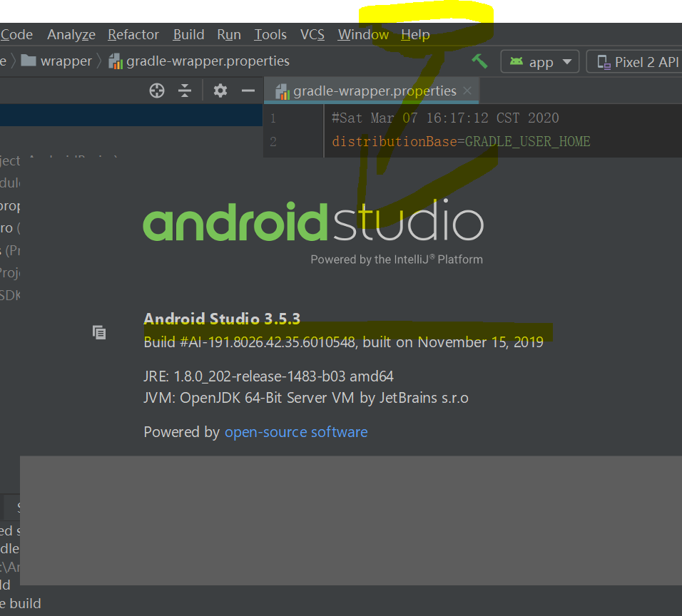The height and width of the screenshot is (616, 682).
Task: Open the Build menu
Action: pos(188,34)
